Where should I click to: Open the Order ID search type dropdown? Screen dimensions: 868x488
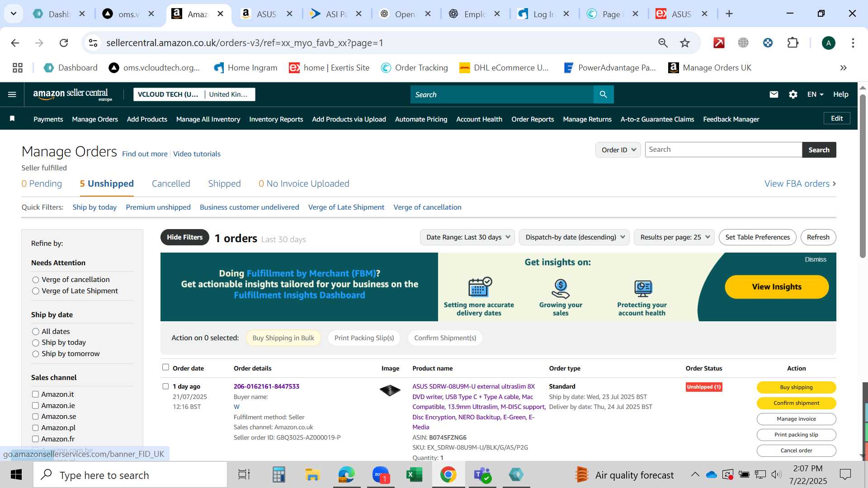[618, 150]
